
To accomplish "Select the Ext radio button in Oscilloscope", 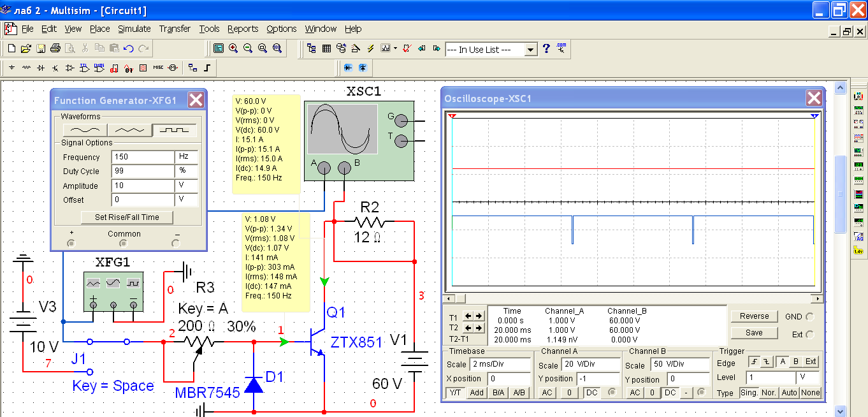I will (810, 334).
